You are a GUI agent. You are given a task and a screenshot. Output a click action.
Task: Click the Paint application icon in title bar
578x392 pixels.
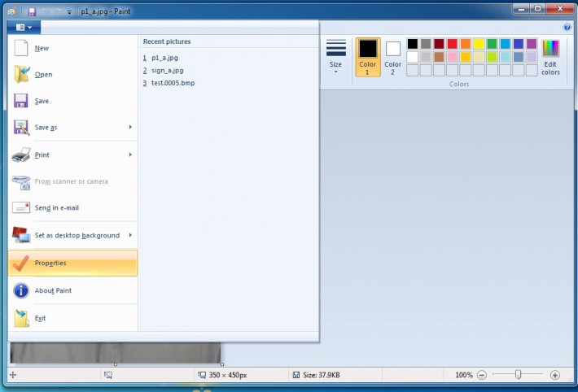11,11
